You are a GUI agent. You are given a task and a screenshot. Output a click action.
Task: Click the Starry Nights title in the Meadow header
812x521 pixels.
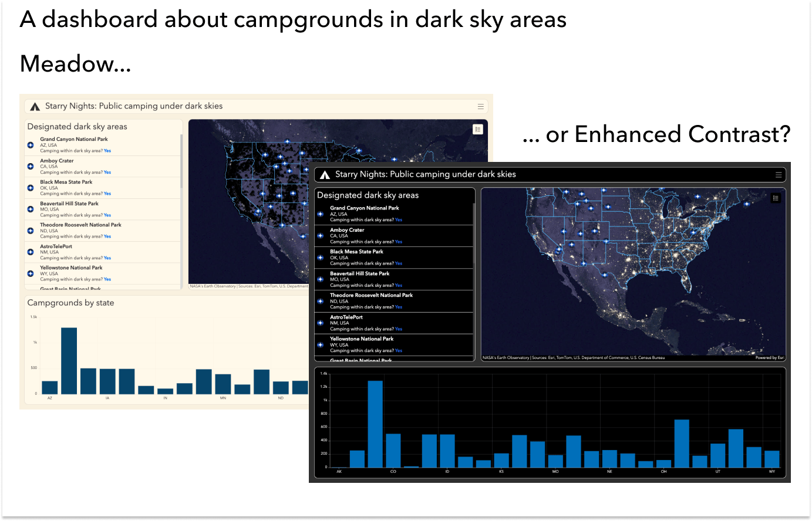click(134, 106)
